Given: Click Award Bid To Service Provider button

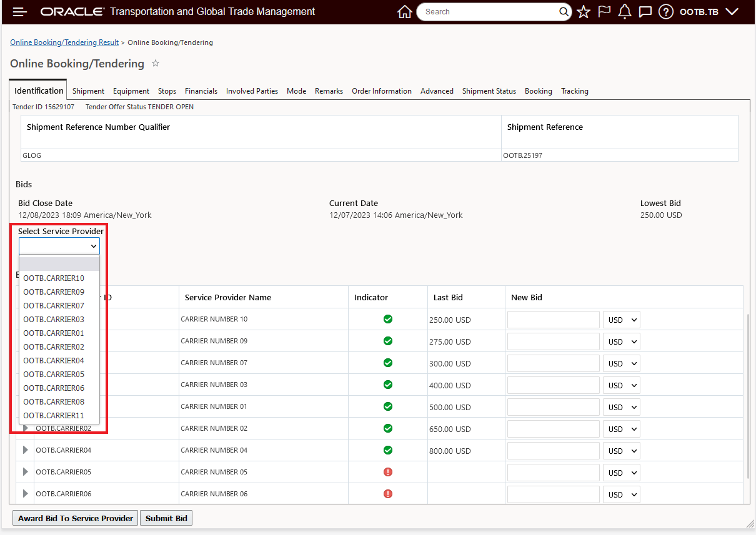Looking at the screenshot, I should pyautogui.click(x=76, y=518).
